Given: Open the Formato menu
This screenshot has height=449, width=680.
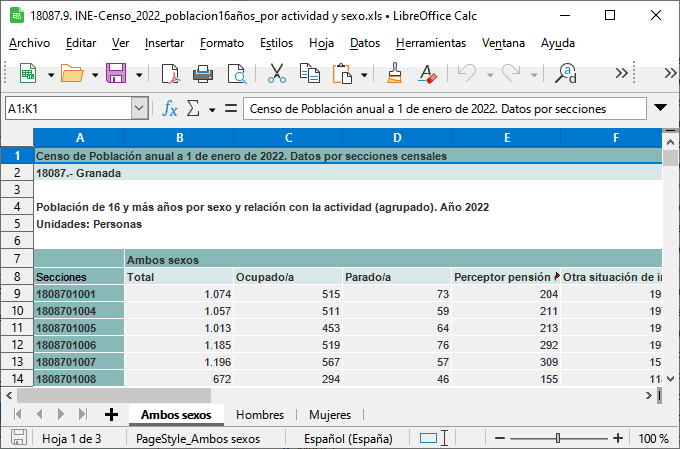Looking at the screenshot, I should coord(221,43).
